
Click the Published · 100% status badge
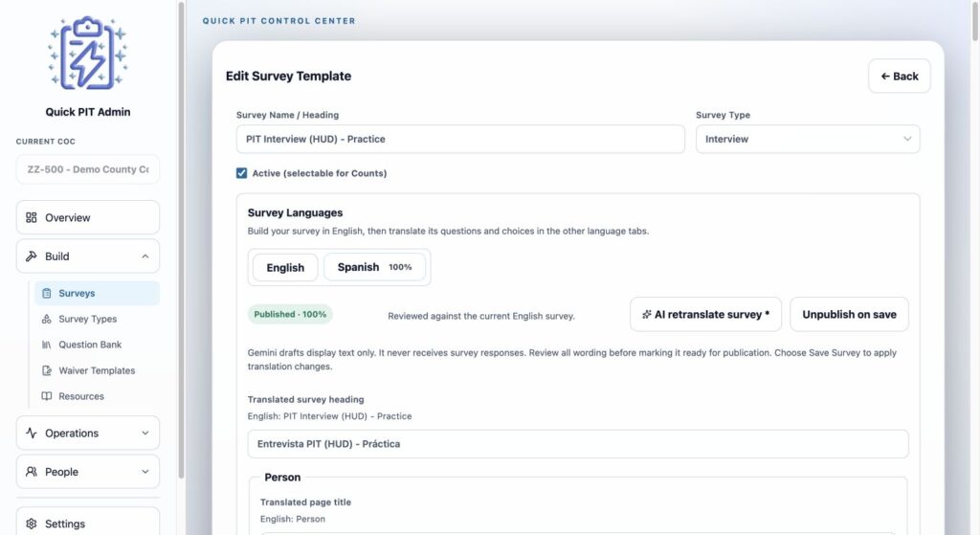(x=290, y=314)
